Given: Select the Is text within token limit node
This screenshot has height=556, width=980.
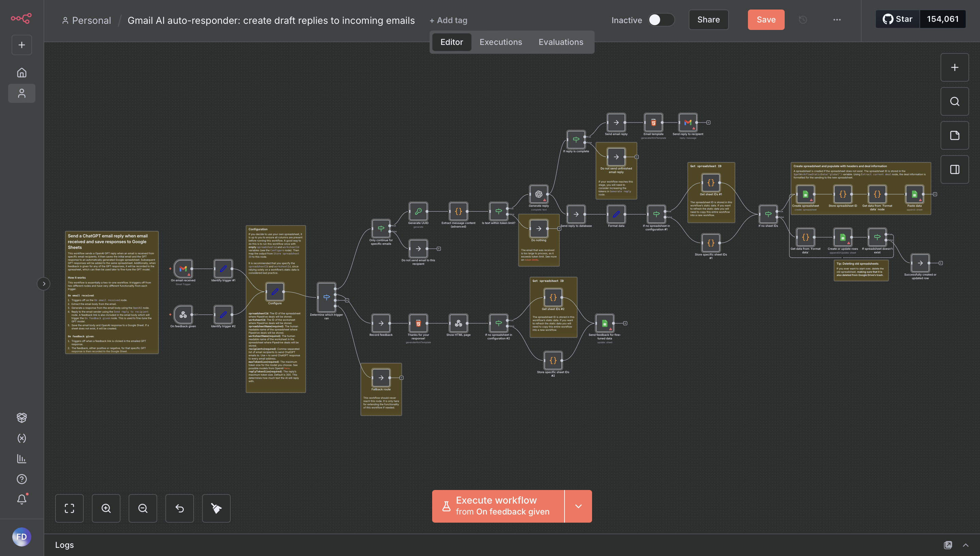Looking at the screenshot, I should [x=499, y=212].
